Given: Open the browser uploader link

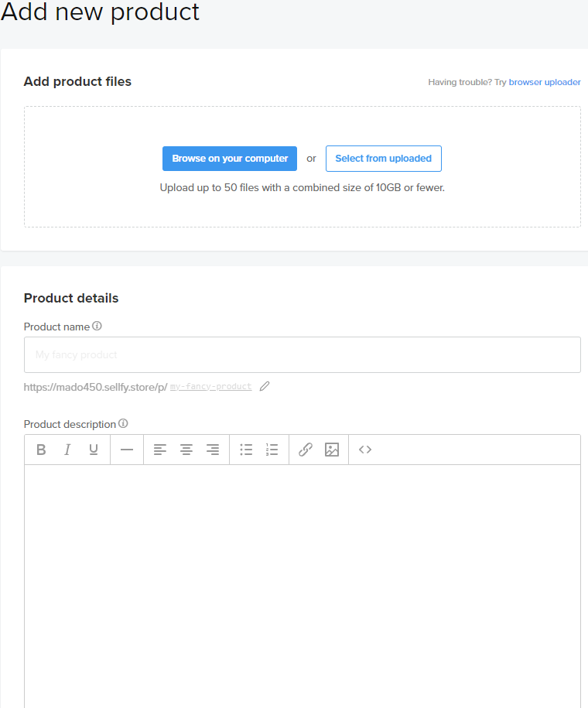Looking at the screenshot, I should [545, 82].
